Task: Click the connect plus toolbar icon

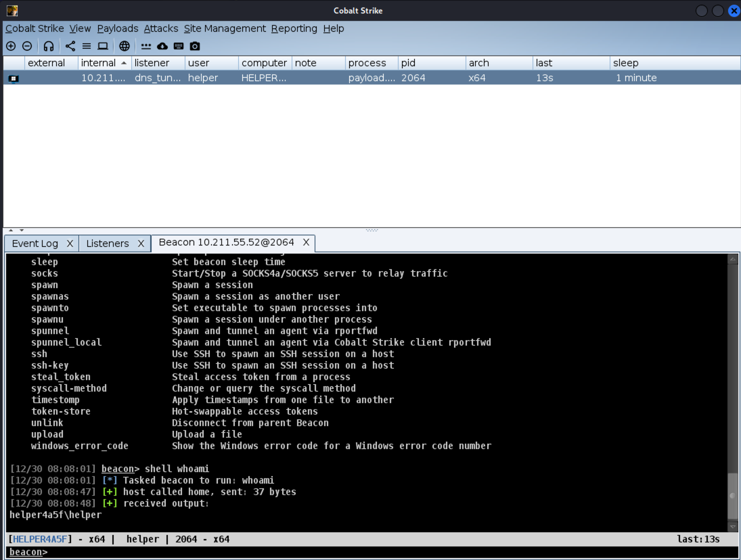Action: click(11, 46)
